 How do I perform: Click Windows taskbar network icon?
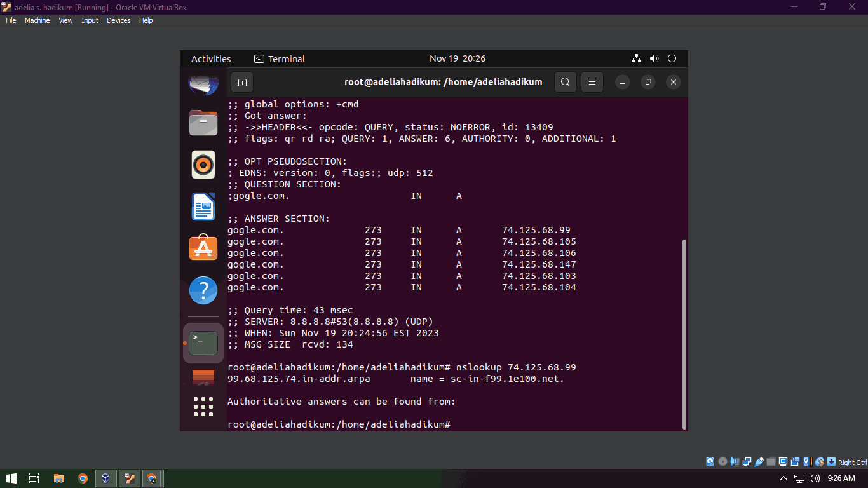pos(799,478)
